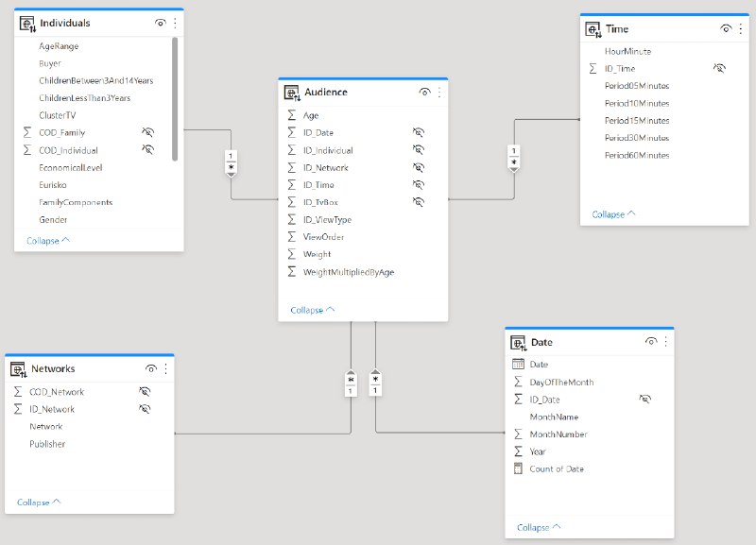Select the Time to Audience relationship marker
This screenshot has height=545, width=756.
point(514,158)
